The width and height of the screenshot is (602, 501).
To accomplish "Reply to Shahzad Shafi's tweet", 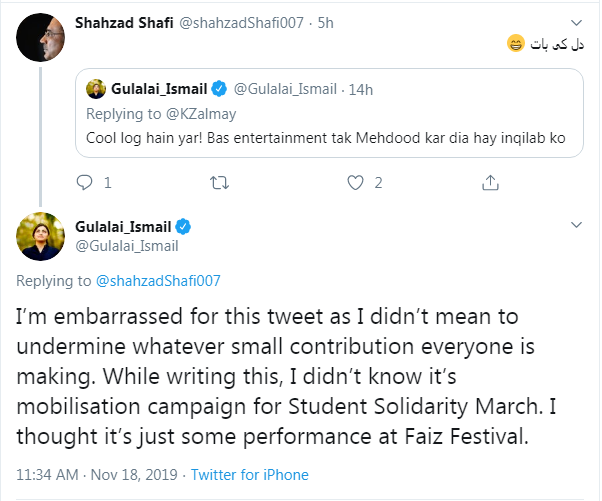I will click(x=85, y=183).
